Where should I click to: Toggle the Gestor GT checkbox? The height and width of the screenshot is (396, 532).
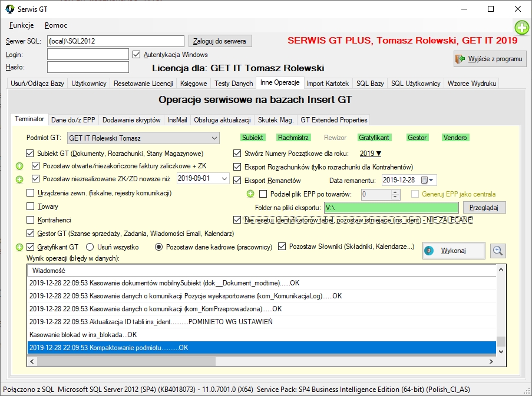pyautogui.click(x=30, y=234)
